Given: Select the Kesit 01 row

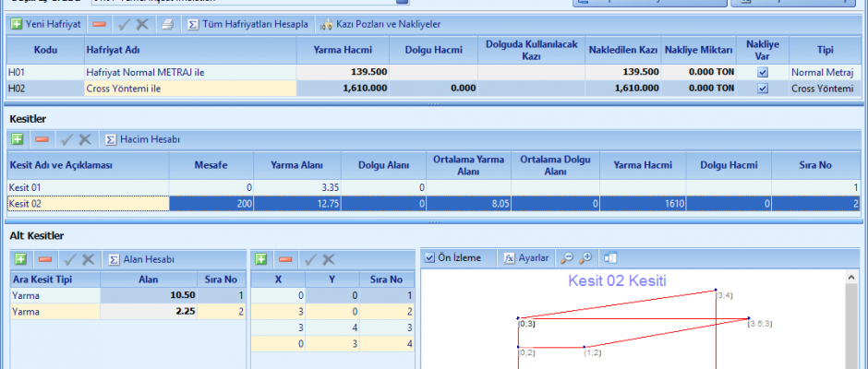Looking at the screenshot, I should pos(88,187).
